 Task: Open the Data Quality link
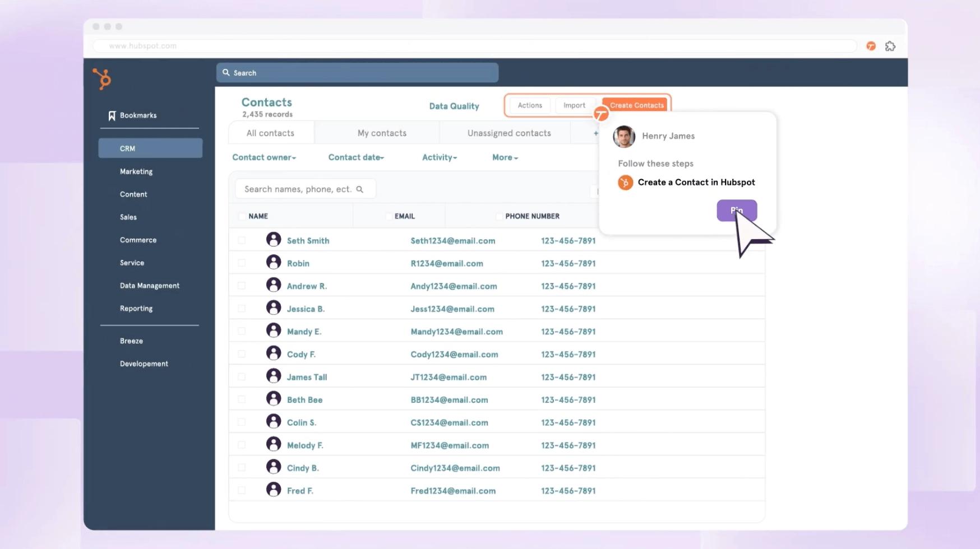(454, 106)
